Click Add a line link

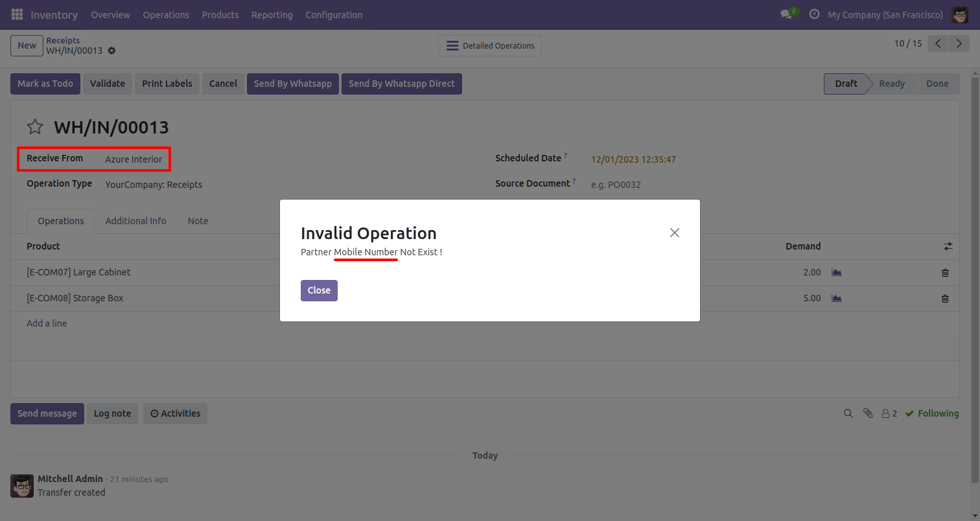pos(47,323)
